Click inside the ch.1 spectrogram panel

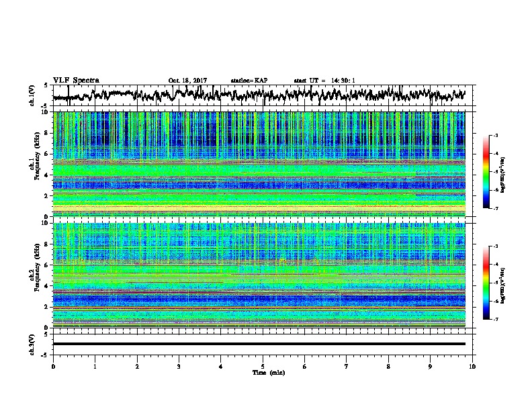259,164
